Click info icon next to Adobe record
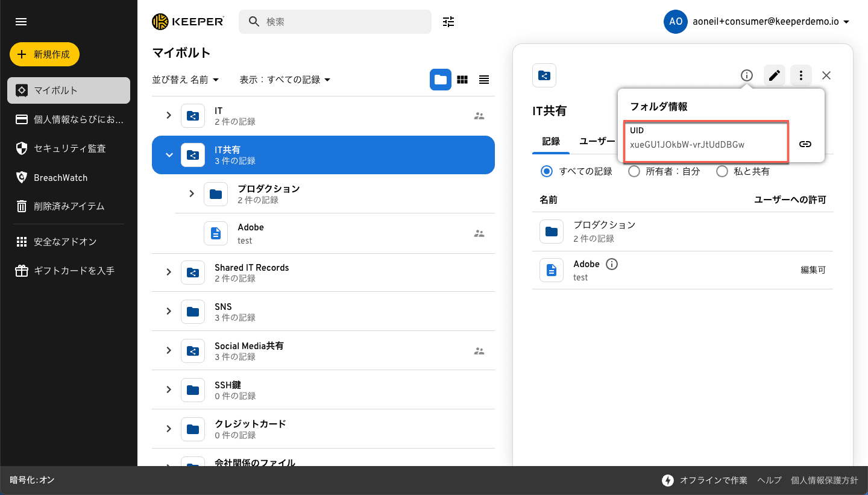 [x=612, y=264]
